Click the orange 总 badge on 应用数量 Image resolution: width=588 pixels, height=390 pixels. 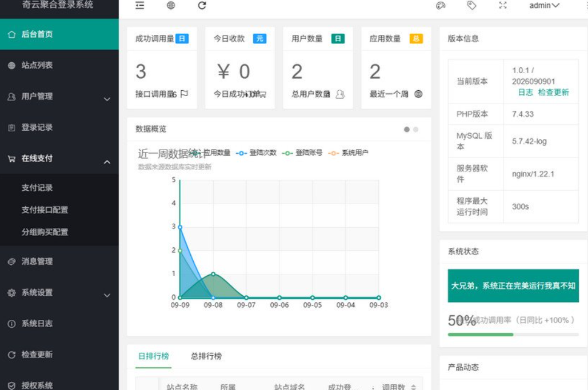coord(416,39)
